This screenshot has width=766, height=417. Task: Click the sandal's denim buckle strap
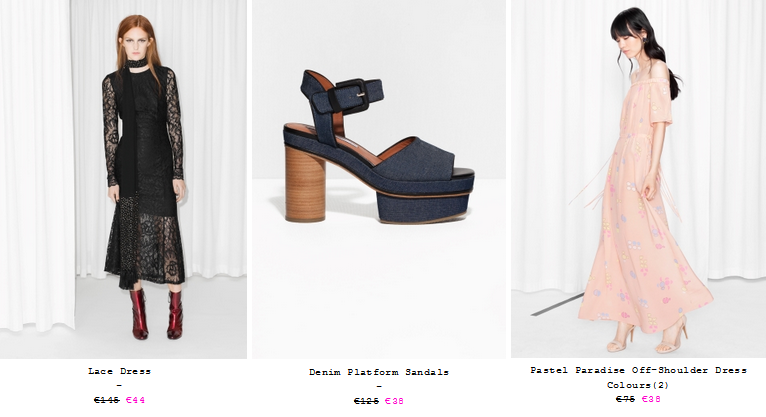click(347, 95)
